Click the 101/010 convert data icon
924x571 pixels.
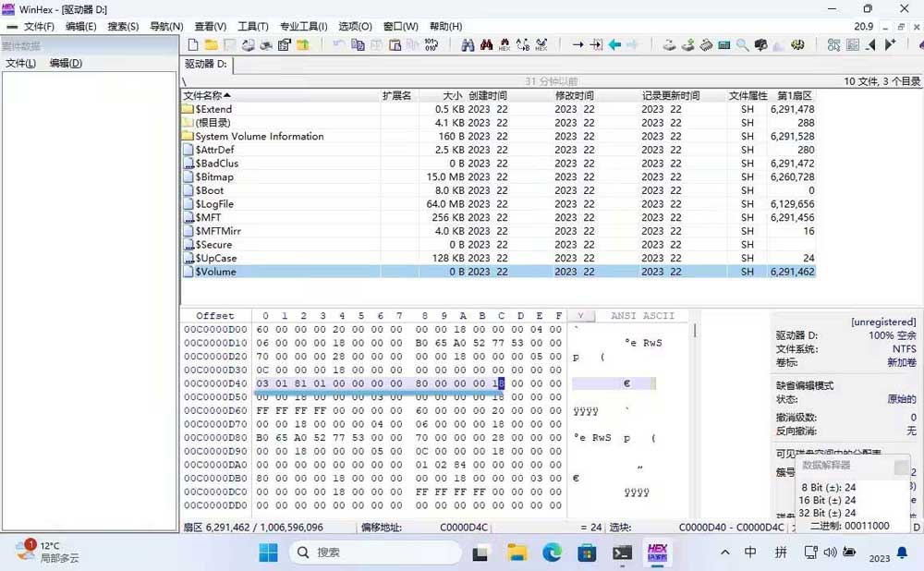[x=431, y=44]
